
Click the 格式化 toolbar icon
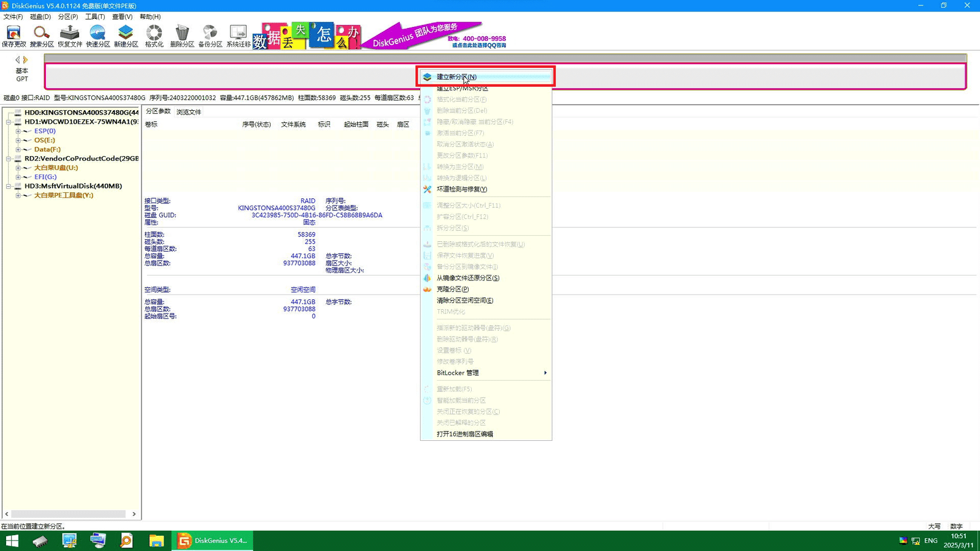pos(154,36)
